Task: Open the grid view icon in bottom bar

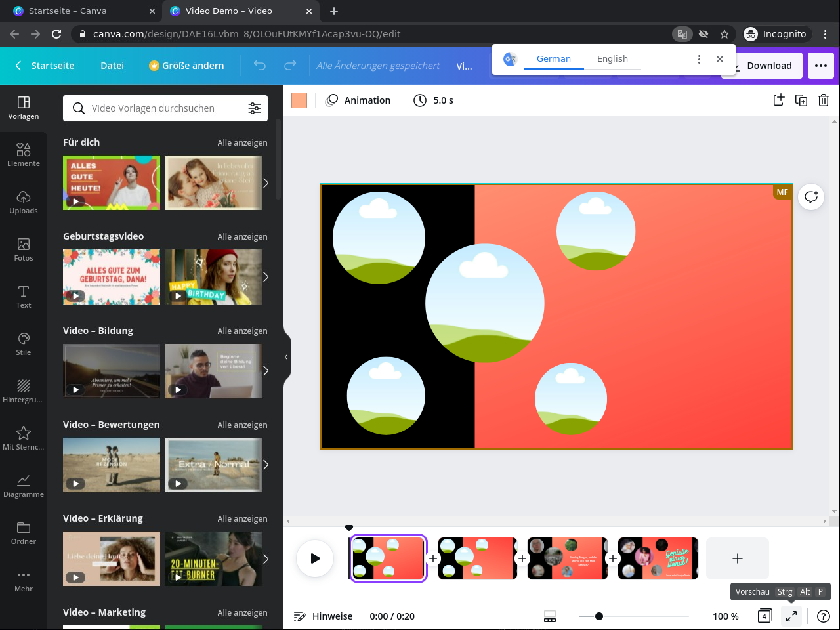Action: click(550, 616)
